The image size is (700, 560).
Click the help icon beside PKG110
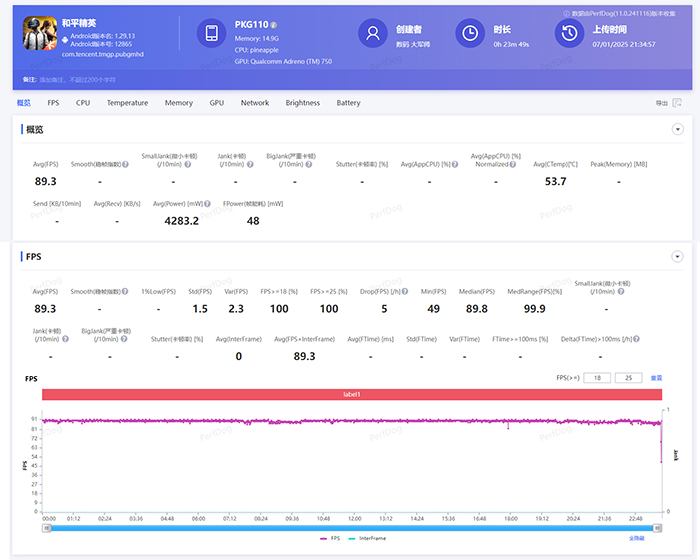pyautogui.click(x=275, y=24)
